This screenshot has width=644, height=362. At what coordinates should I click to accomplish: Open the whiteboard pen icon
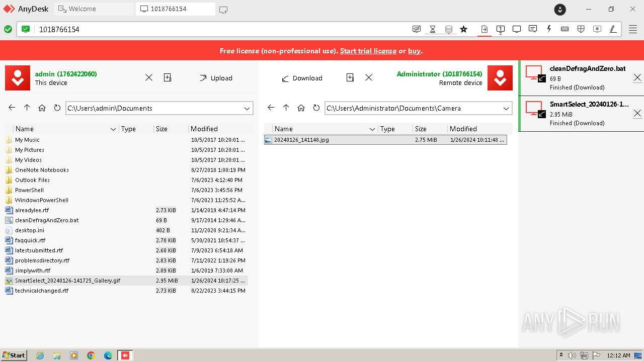click(x=613, y=29)
